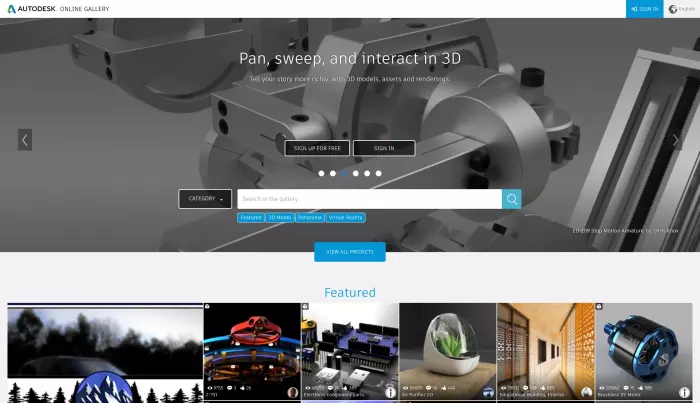Focus the 'Search in the gallery' field
The width and height of the screenshot is (700, 403).
[x=370, y=199]
